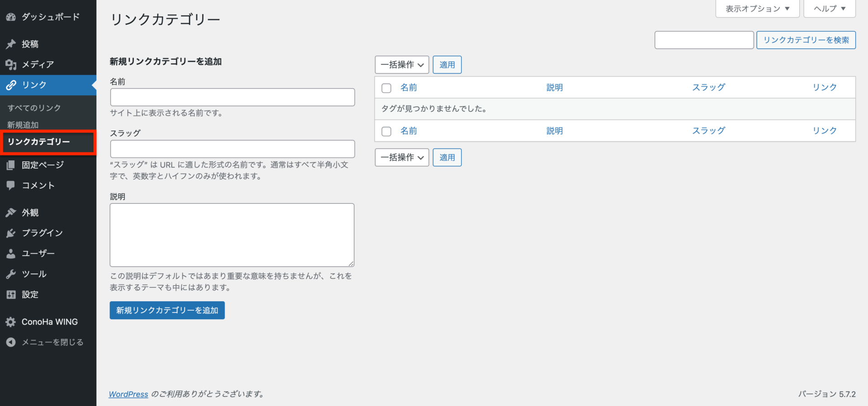Click 新規リンクカテゴリーを追加 submit button
Image resolution: width=868 pixels, height=406 pixels.
click(167, 310)
